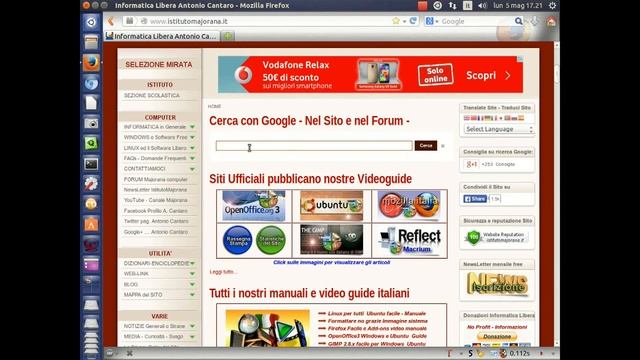The width and height of the screenshot is (640, 360).
Task: Open the Reflect Macrium thumbnail
Action: (x=409, y=241)
